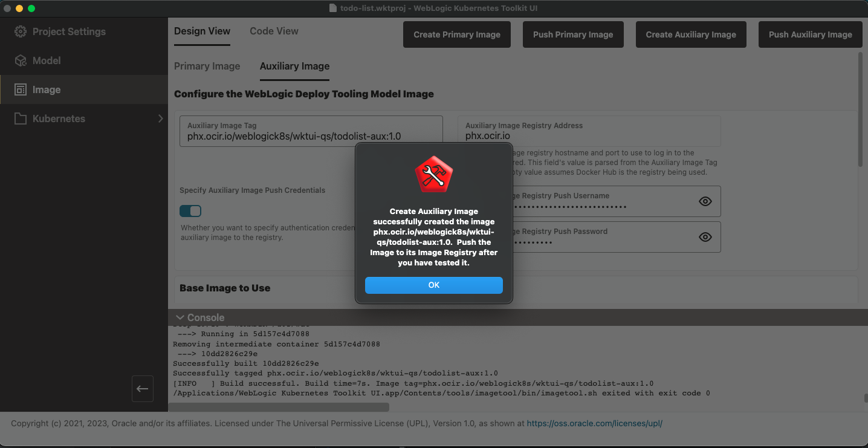This screenshot has width=868, height=448.
Task: Click the Kubernetes folder icon
Action: [21, 118]
